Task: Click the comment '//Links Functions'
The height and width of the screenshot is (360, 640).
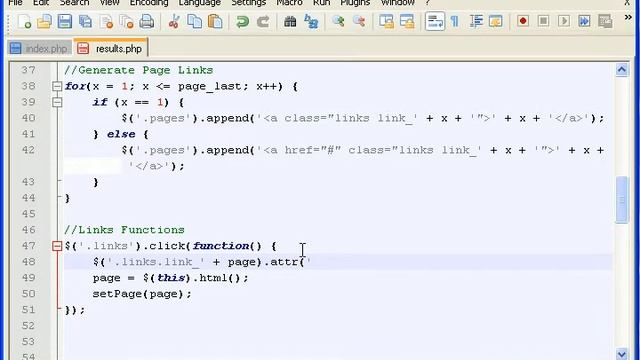Action: coord(124,230)
